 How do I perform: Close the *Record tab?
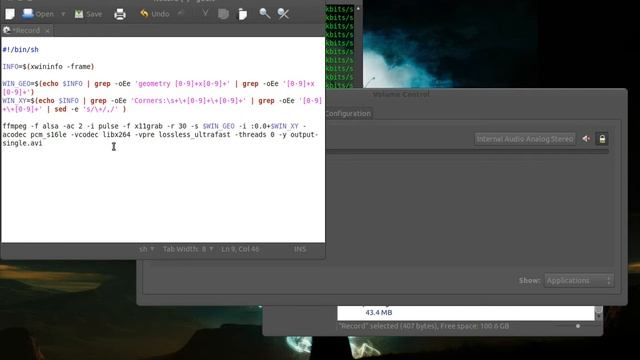[47, 31]
